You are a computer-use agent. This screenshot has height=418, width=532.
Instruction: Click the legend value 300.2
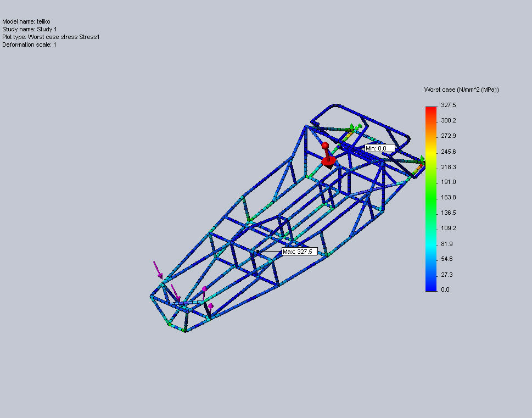(448, 120)
